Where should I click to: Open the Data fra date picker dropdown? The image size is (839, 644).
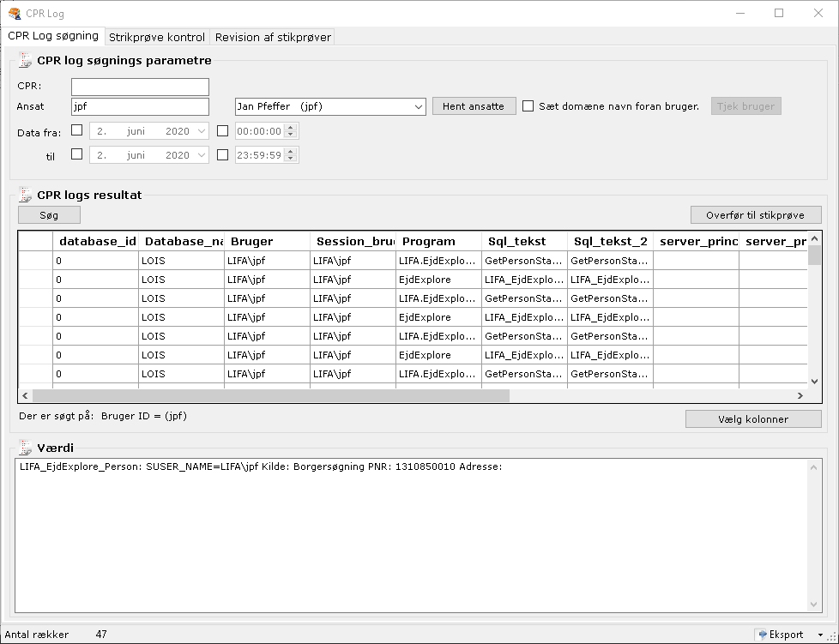(x=201, y=131)
